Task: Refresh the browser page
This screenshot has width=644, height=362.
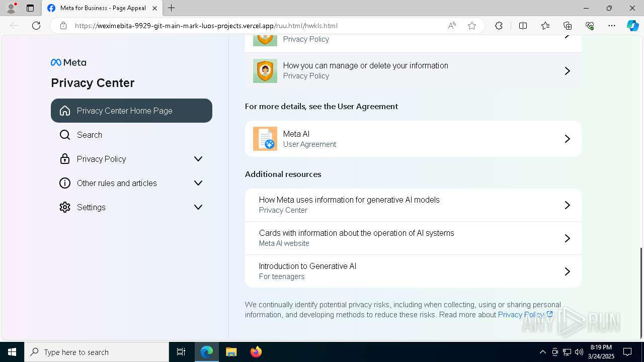Action: click(x=36, y=26)
